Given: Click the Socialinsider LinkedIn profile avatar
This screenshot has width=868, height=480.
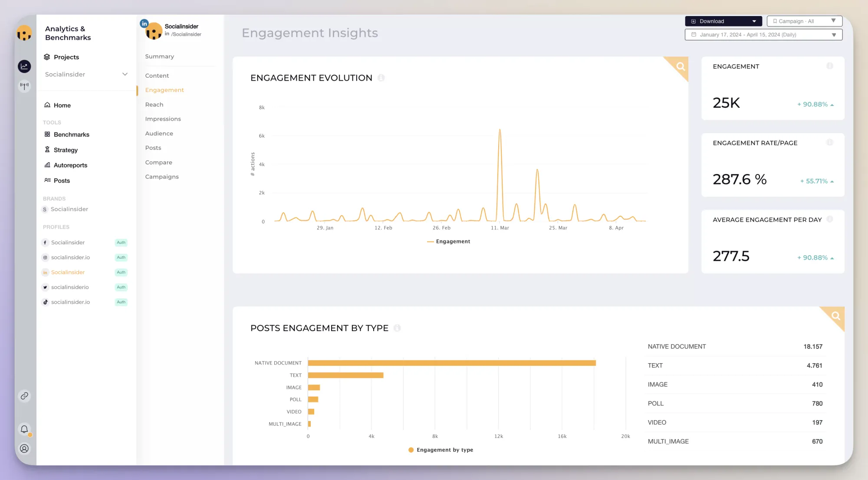Looking at the screenshot, I should (x=153, y=31).
